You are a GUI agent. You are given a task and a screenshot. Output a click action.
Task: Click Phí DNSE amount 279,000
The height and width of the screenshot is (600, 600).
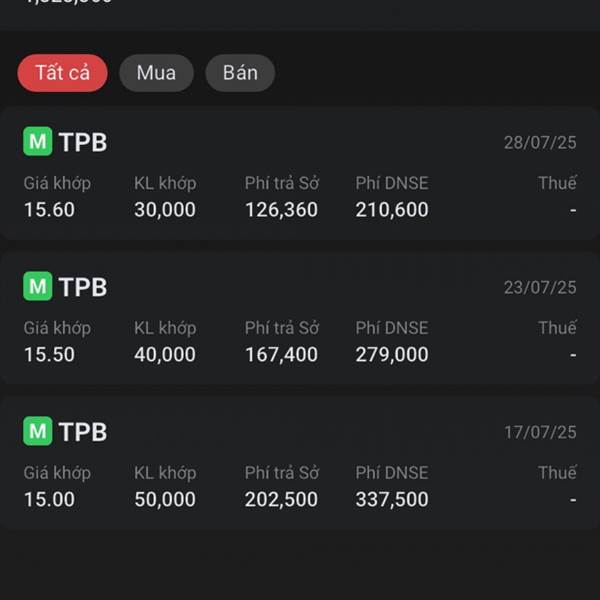392,354
